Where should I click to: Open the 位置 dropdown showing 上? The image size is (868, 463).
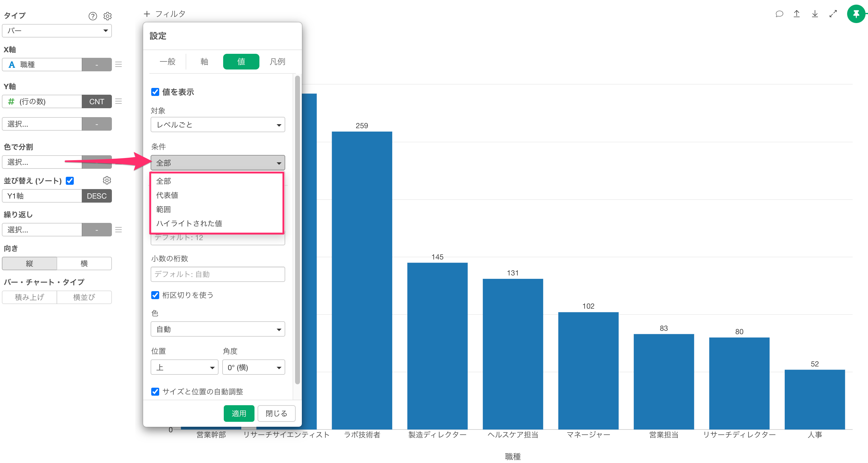184,367
